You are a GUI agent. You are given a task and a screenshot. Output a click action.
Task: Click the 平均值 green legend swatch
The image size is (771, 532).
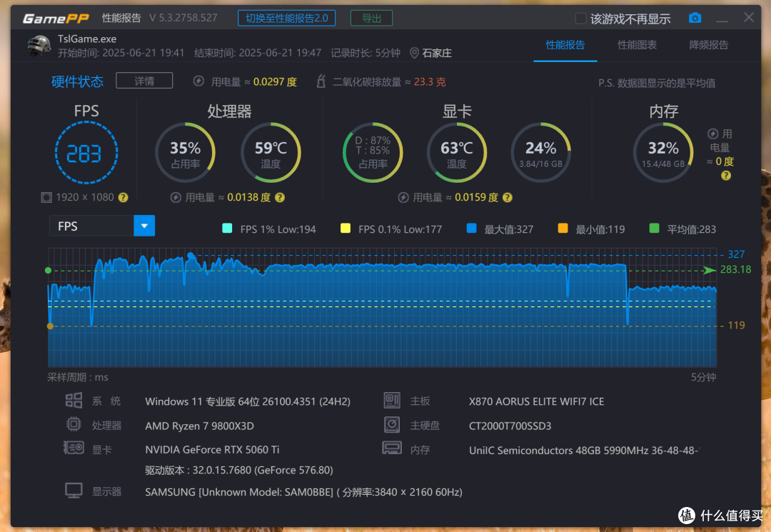tap(654, 228)
